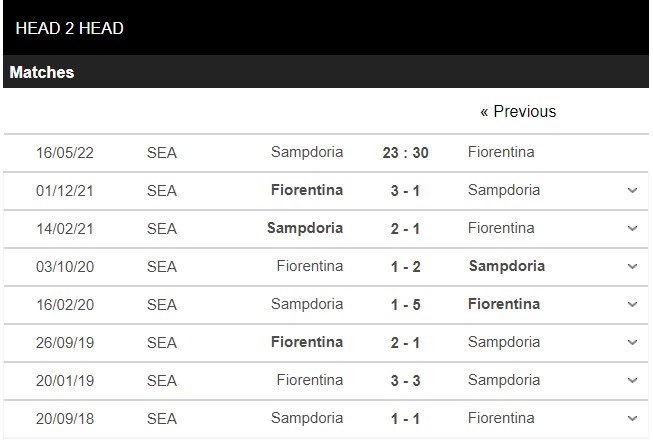Expand the 14/02/21 match details chevron
Screen dimensions: 653x444
click(x=632, y=228)
